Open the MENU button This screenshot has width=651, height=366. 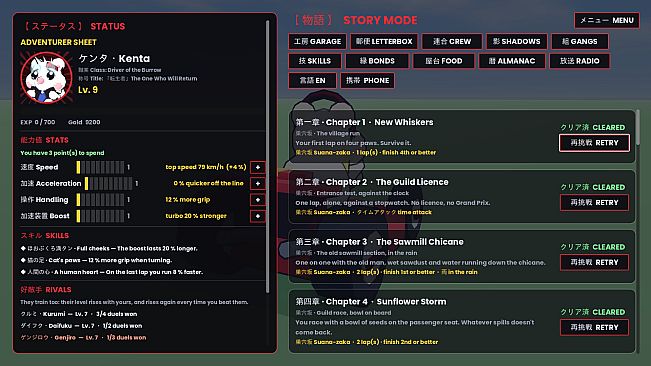607,20
